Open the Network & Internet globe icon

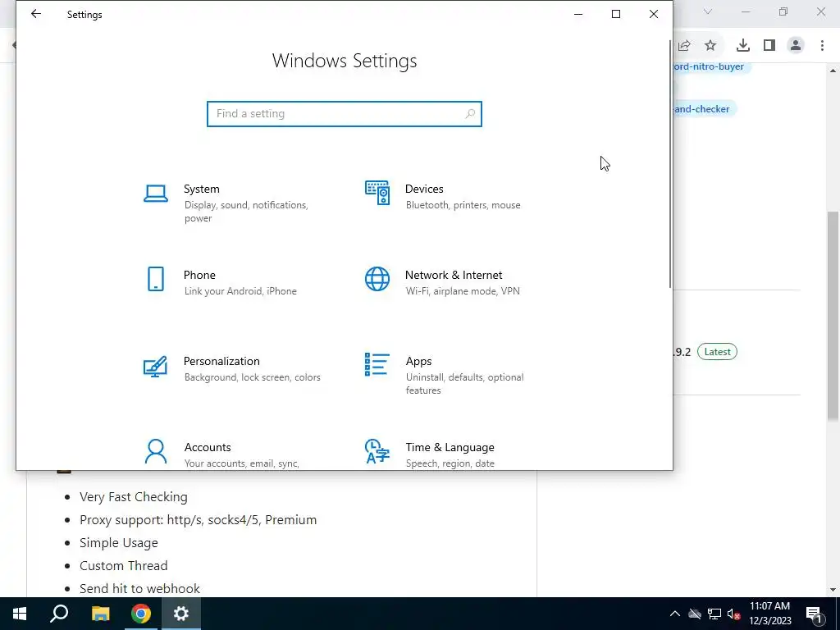tap(377, 279)
